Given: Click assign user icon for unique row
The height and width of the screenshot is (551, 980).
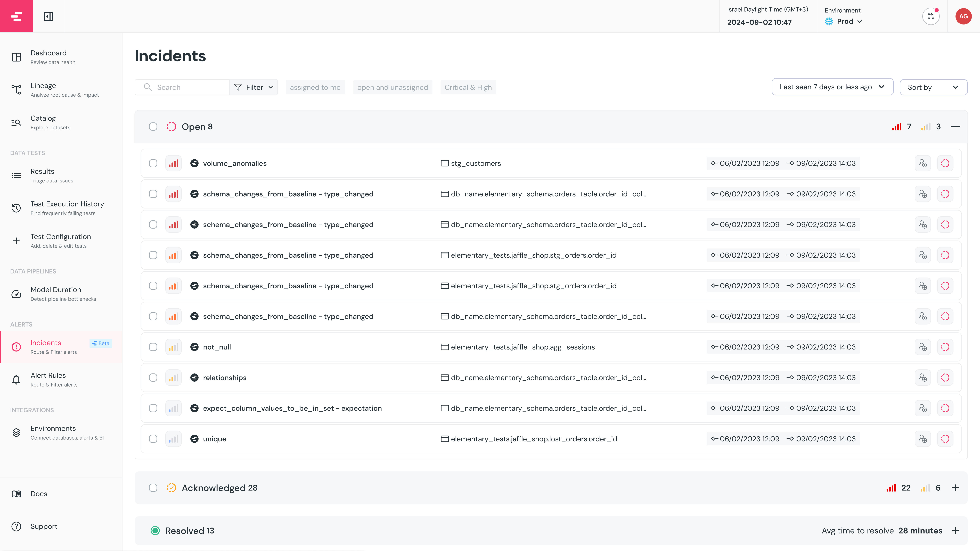Looking at the screenshot, I should (x=922, y=439).
